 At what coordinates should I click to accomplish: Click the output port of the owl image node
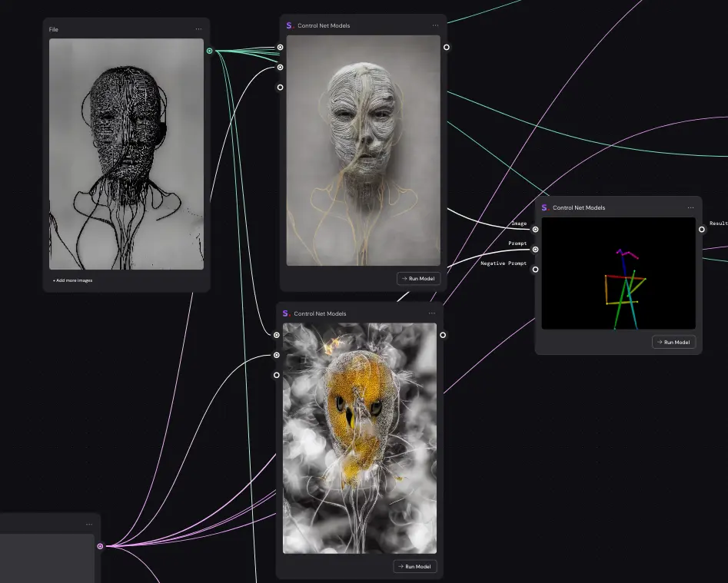[x=443, y=335]
